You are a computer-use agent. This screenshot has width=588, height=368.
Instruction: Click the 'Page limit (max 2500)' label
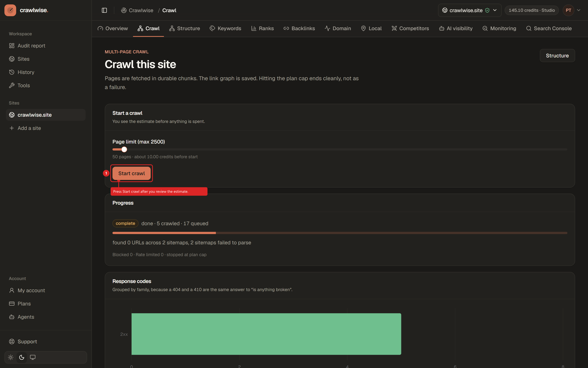[139, 142]
